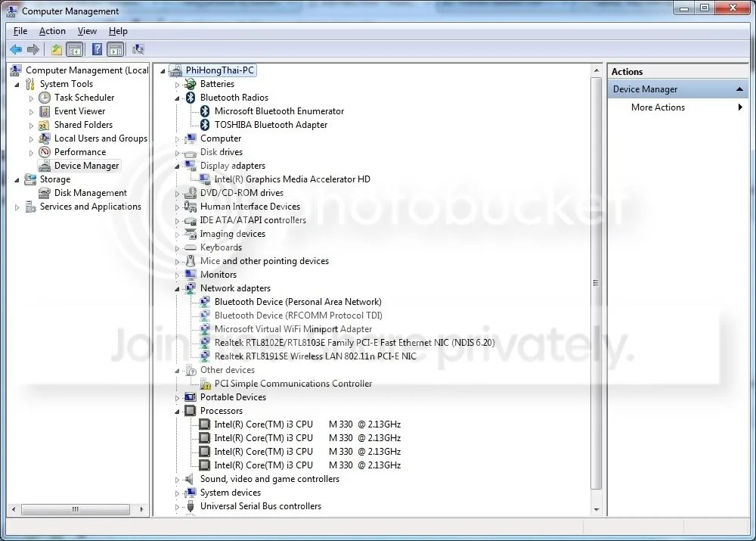Select the Keyboards category

tap(221, 247)
